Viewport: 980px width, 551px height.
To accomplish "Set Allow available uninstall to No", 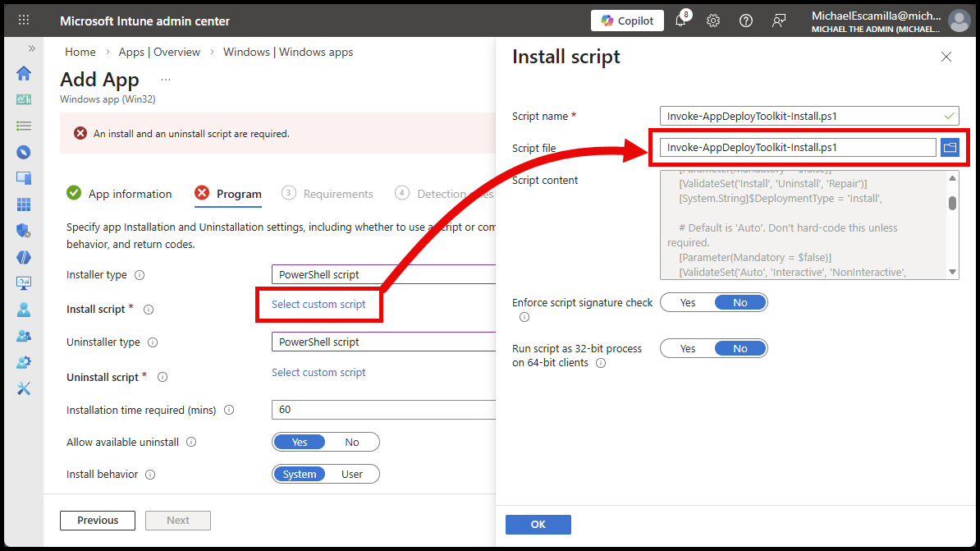I will pos(352,442).
